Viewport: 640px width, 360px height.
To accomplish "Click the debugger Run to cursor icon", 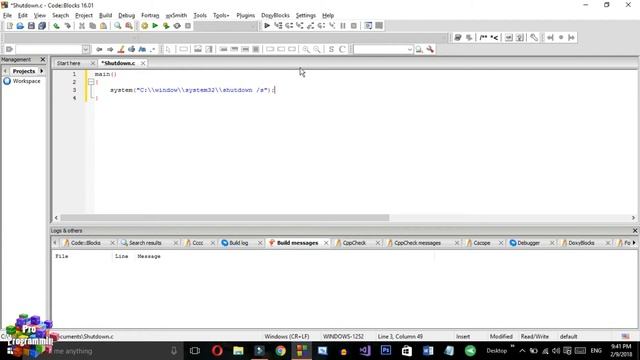I will [x=278, y=26].
